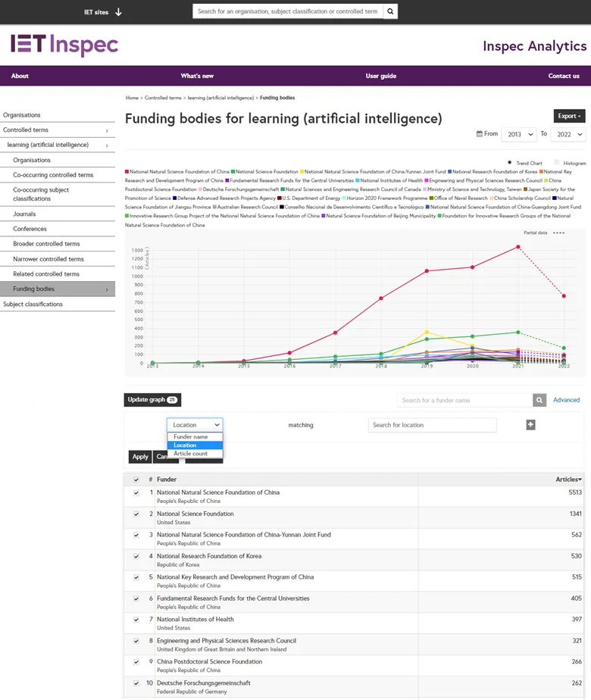This screenshot has width=591, height=700.
Task: Open the To year 2022 dropdown
Action: click(x=568, y=134)
